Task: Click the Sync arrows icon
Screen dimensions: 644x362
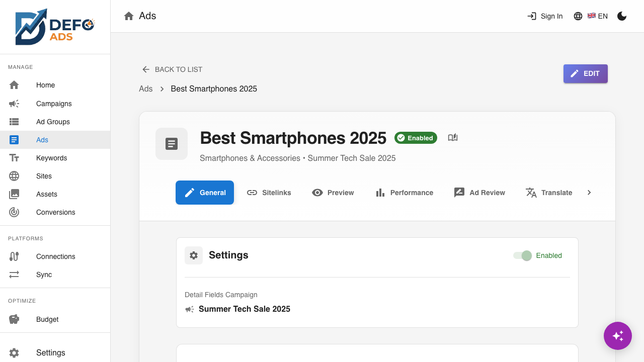Action: (x=14, y=275)
